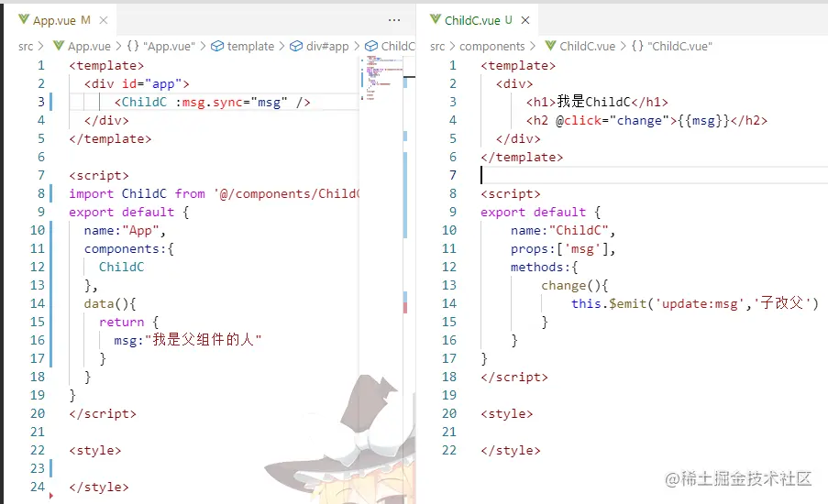Open the left editor's more actions menu
The height and width of the screenshot is (504, 828).
click(394, 20)
